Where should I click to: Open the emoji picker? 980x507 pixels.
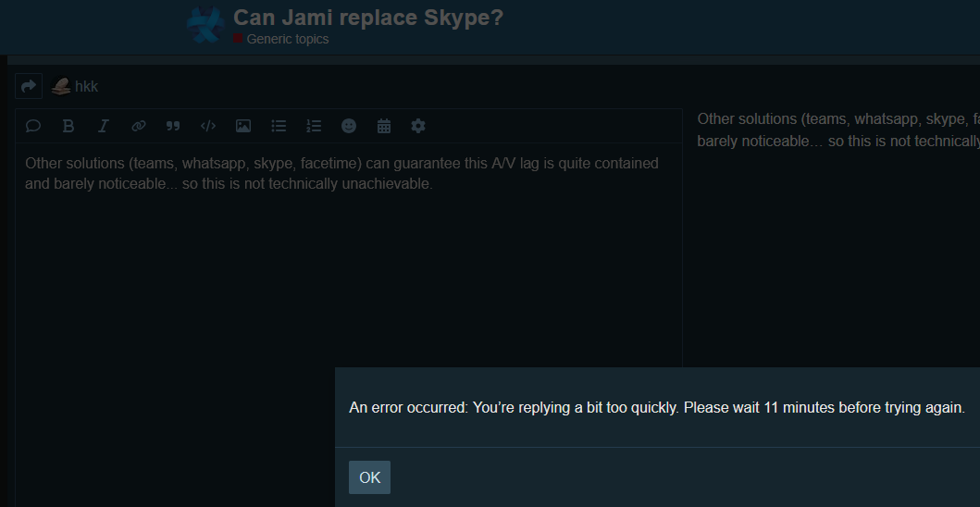pos(349,126)
